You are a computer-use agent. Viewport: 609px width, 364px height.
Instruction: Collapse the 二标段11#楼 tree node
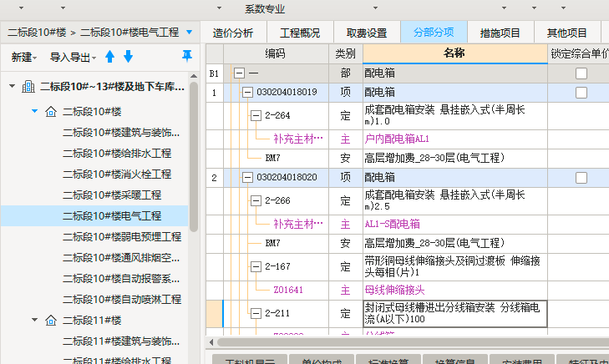pos(34,320)
